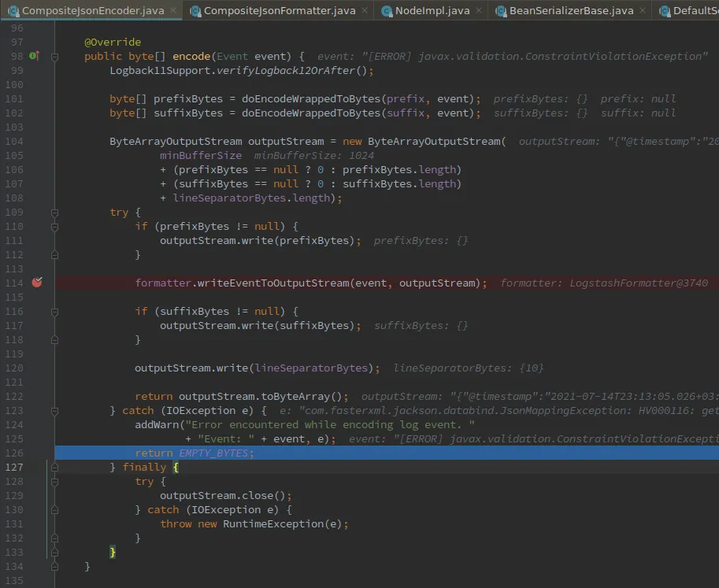
Task: Collapse the catch block fold at line 123
Action: pos(54,412)
